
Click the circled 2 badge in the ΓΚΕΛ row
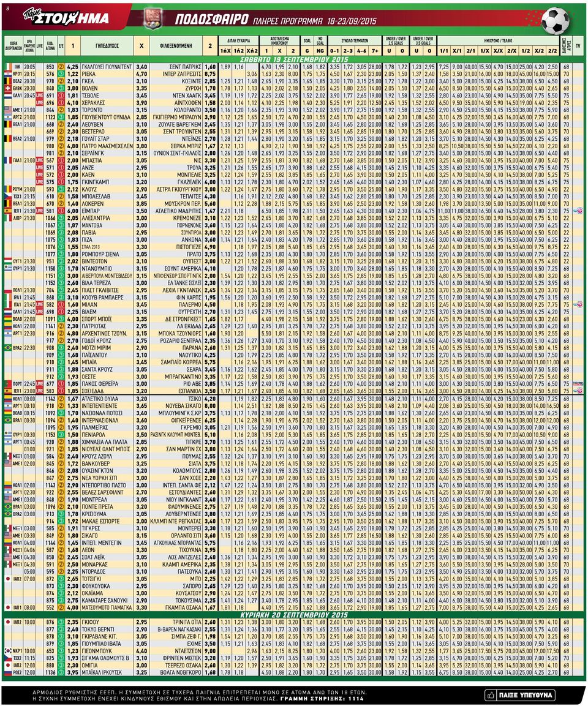point(61,81)
